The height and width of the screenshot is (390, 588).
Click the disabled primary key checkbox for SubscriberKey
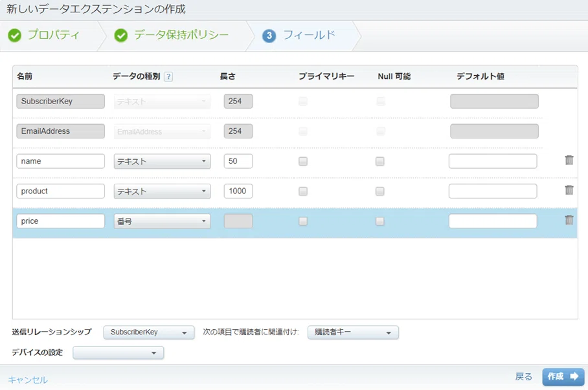(x=303, y=101)
